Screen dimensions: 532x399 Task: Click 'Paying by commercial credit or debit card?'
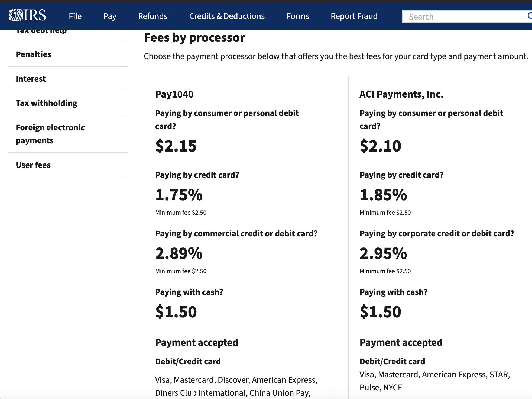[236, 233]
